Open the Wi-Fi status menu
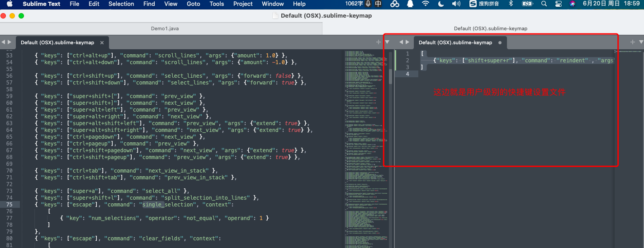The width and height of the screenshot is (644, 248). tap(426, 4)
